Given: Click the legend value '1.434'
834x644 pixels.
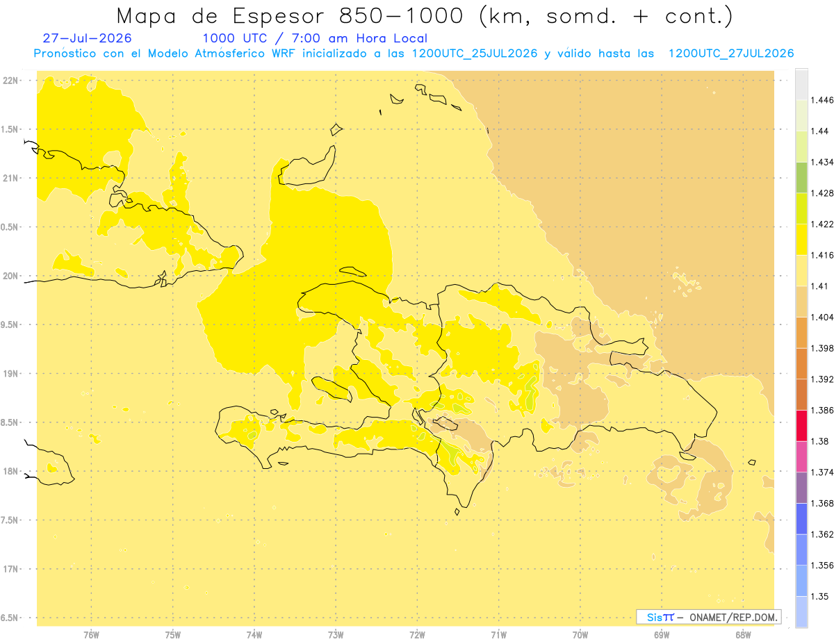Looking at the screenshot, I should point(823,162).
